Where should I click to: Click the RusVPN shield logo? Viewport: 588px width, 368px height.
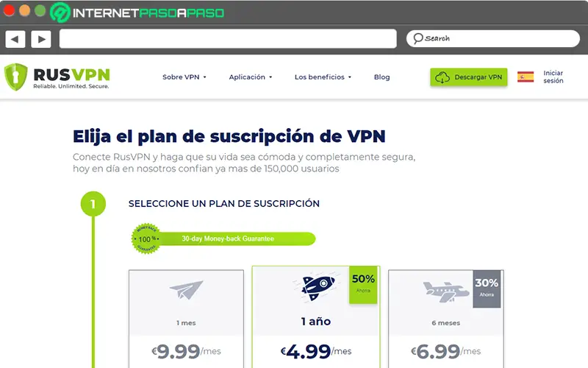tap(15, 77)
